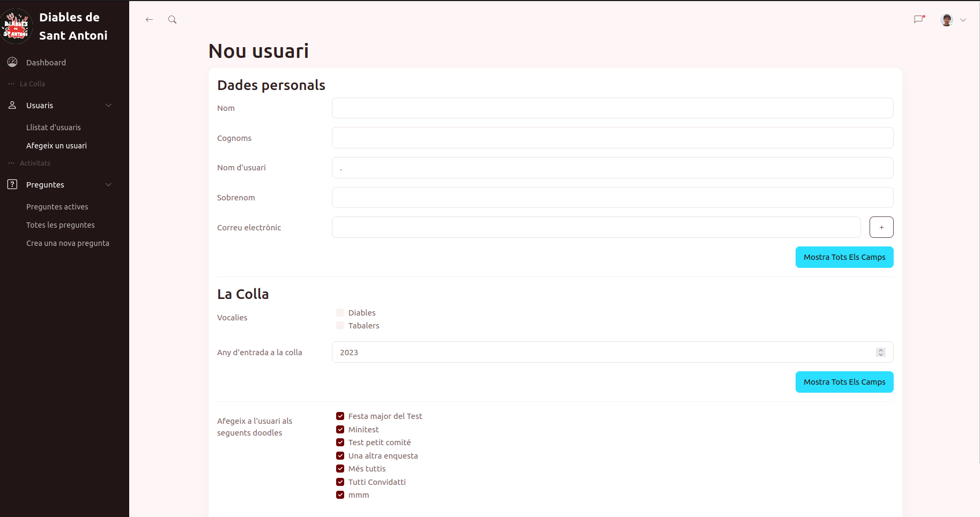Click the Dashboard gauge icon

(12, 62)
